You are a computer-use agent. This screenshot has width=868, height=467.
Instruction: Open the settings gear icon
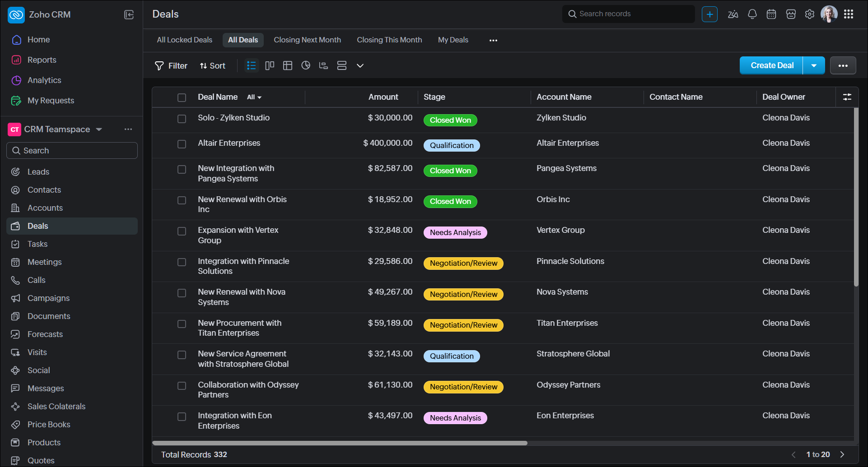(809, 14)
